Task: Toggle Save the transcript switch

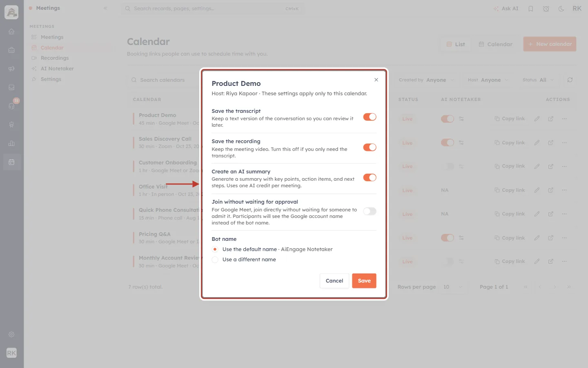Action: click(370, 117)
